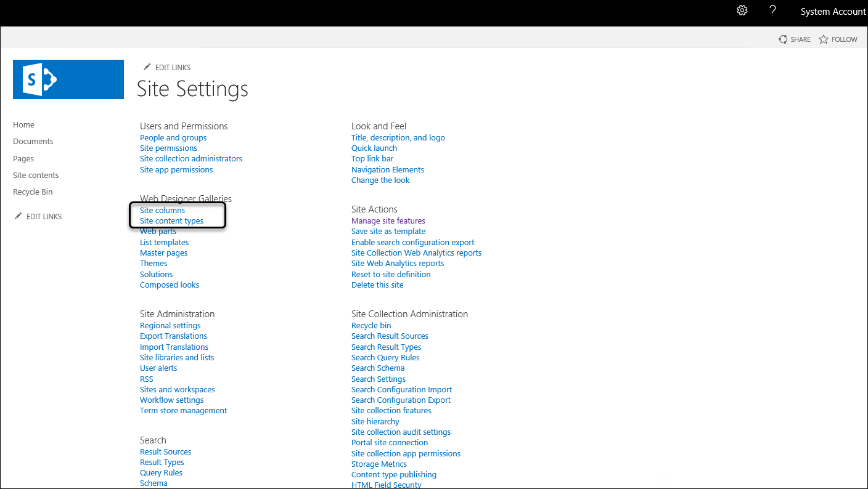
Task: Click the SharePoint logo tile
Action: pos(68,79)
